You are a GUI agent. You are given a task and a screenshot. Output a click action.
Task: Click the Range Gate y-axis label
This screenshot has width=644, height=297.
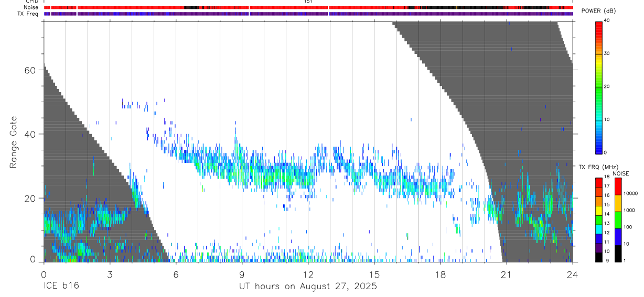click(13, 142)
